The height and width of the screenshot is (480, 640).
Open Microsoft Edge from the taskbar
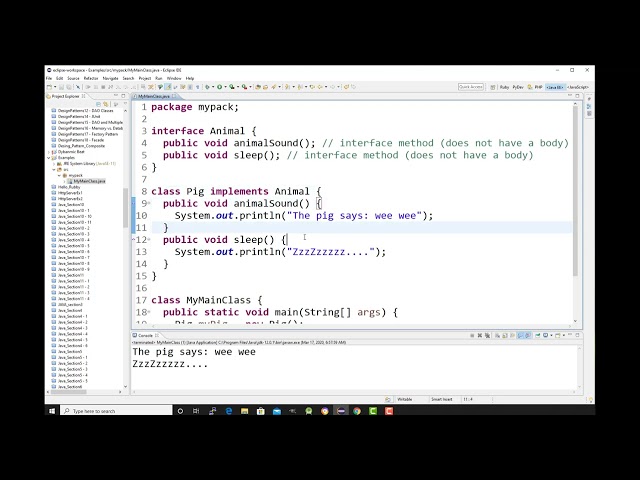coord(229,411)
